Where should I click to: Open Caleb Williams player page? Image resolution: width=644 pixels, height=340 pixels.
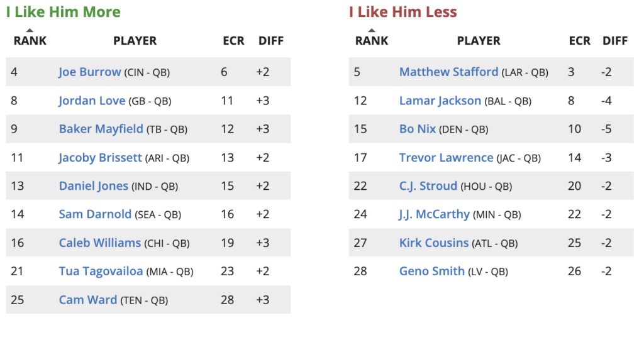click(x=101, y=243)
